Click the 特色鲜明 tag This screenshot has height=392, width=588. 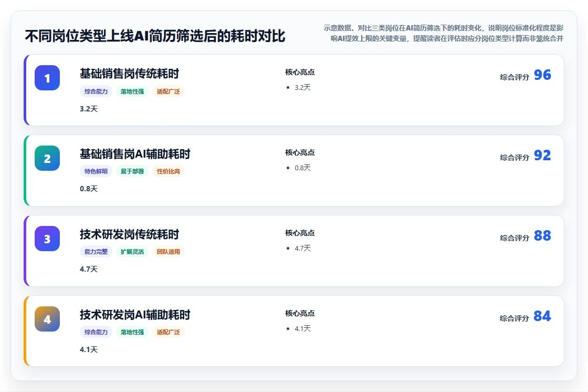click(96, 171)
